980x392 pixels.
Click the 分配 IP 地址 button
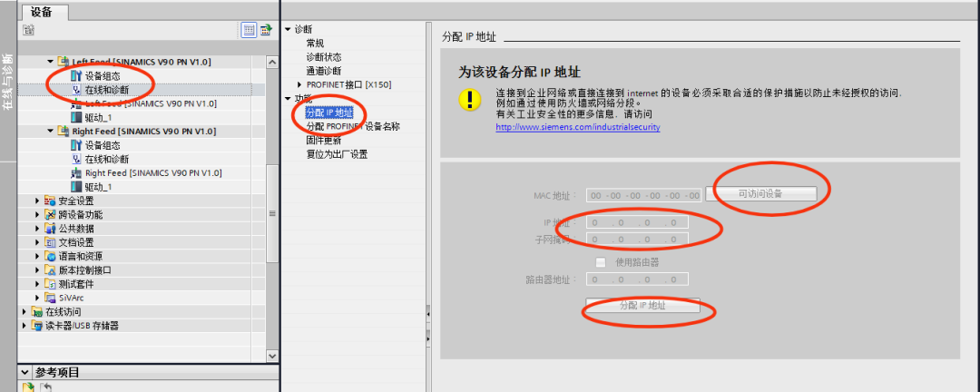tap(642, 306)
